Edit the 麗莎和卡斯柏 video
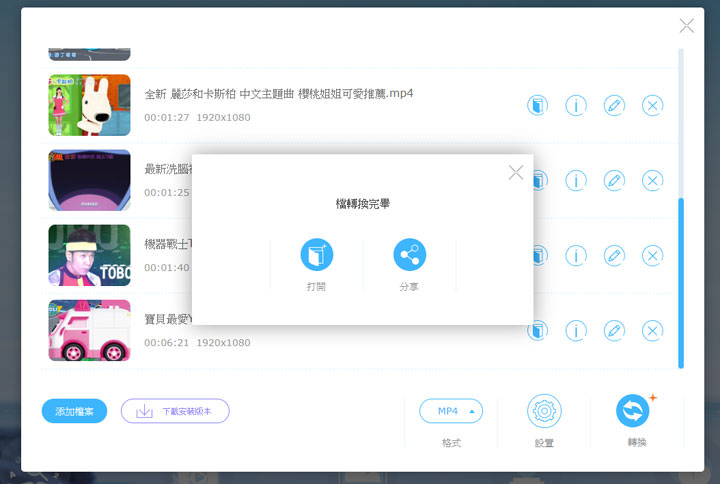Image resolution: width=720 pixels, height=484 pixels. coord(614,105)
